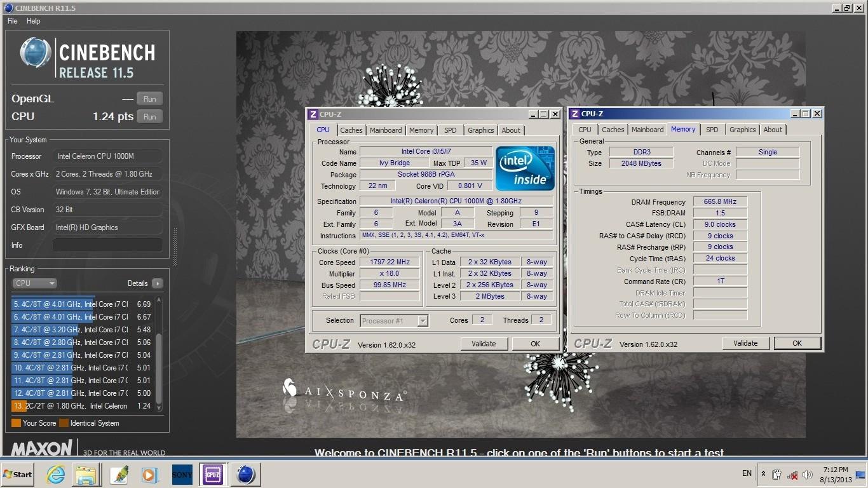
Task: Select ranking row 12 with score 5.00
Action: 82,393
